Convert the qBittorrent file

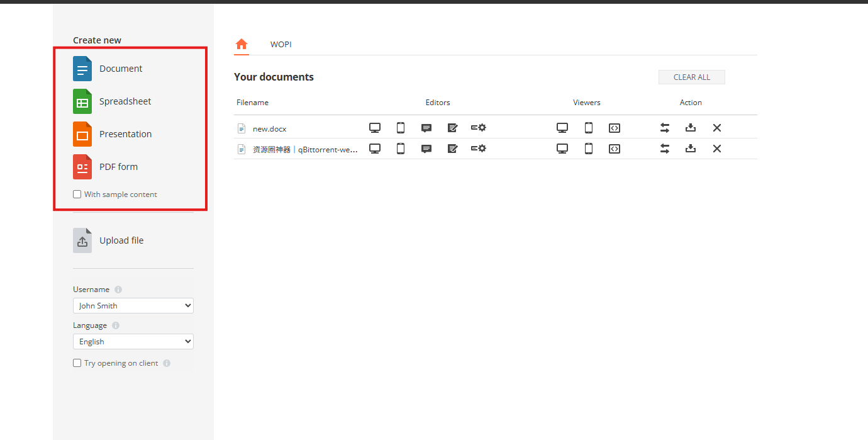[x=665, y=149]
